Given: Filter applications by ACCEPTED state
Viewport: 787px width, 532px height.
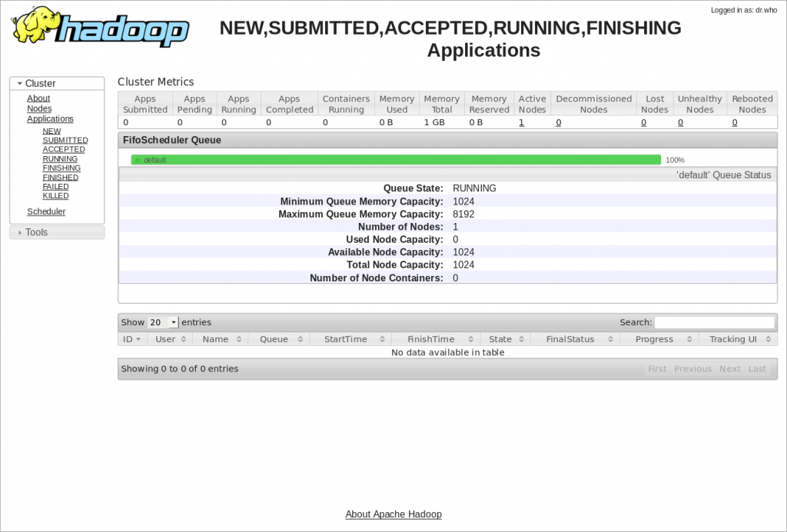Looking at the screenshot, I should click(64, 150).
